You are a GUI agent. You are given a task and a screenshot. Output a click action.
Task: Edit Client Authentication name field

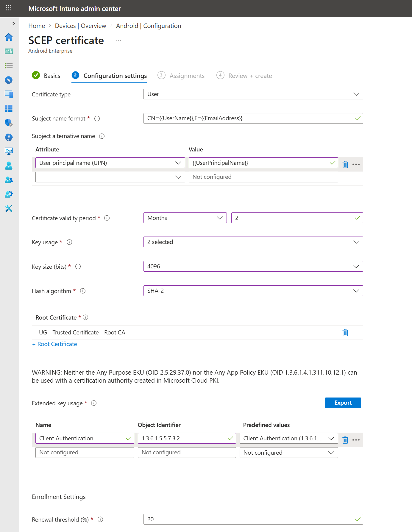coord(85,438)
